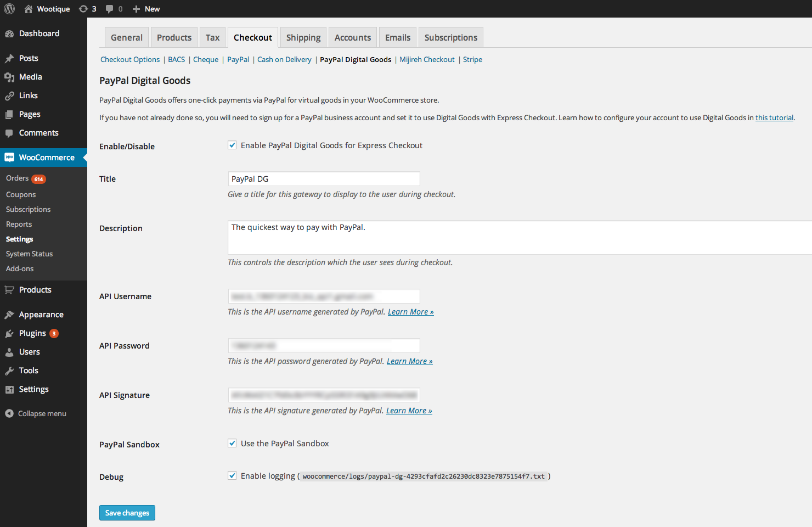Open Subscriptions in WooCommerce submenu

pyautogui.click(x=28, y=209)
